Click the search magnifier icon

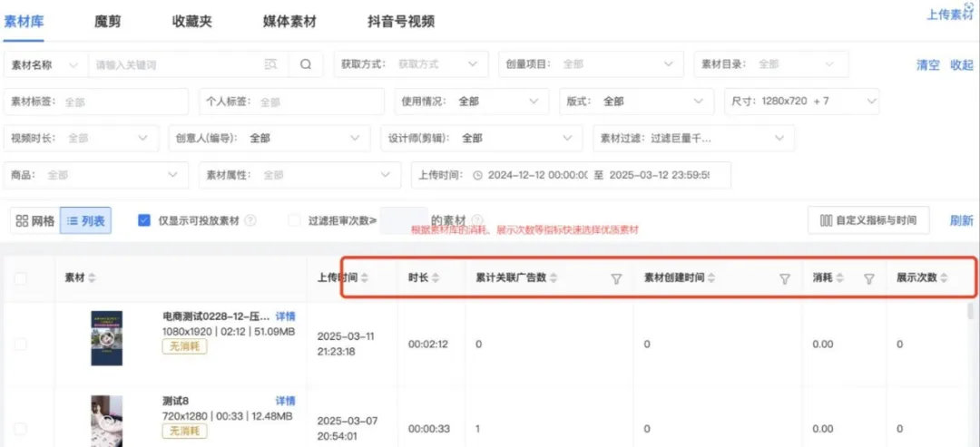tap(306, 64)
